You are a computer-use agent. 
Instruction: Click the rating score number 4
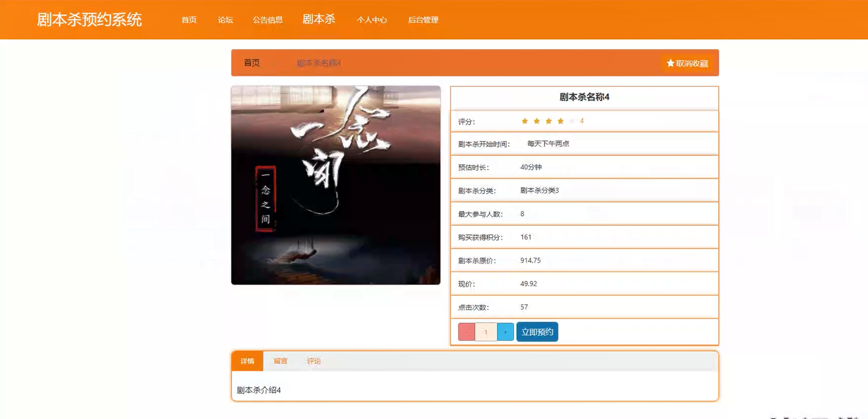pos(582,121)
